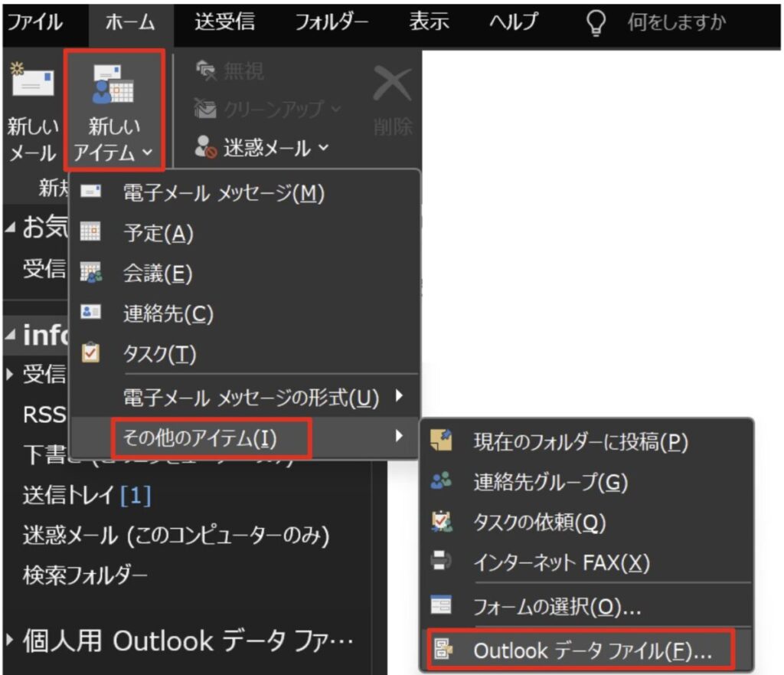The width and height of the screenshot is (784, 675).
Task: Select 電子メール メッセージ(M) menu item
Action: click(224, 193)
